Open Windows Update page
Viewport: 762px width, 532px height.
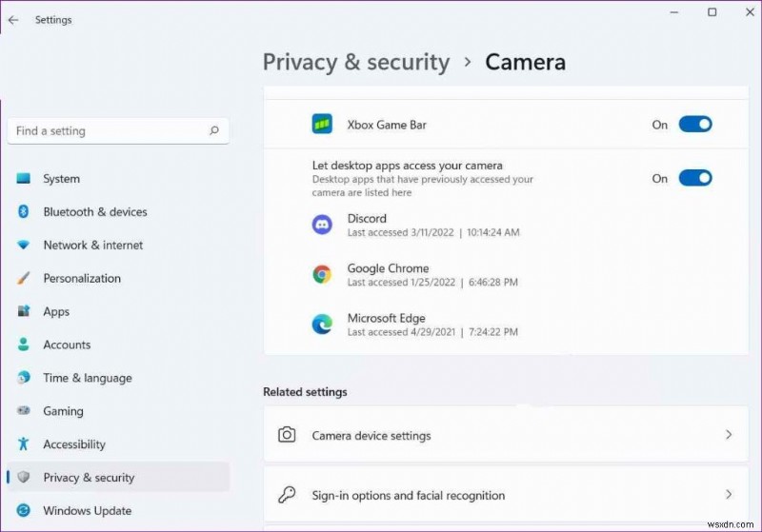pos(118,511)
